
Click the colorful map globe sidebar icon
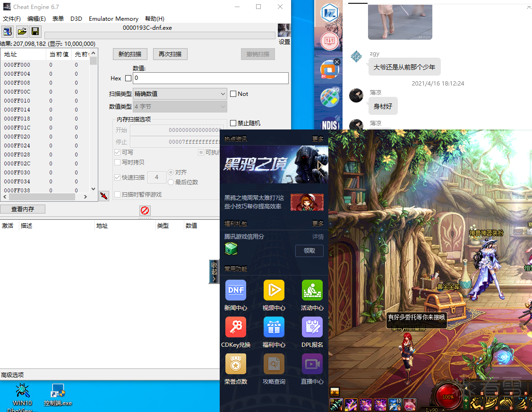330,97
